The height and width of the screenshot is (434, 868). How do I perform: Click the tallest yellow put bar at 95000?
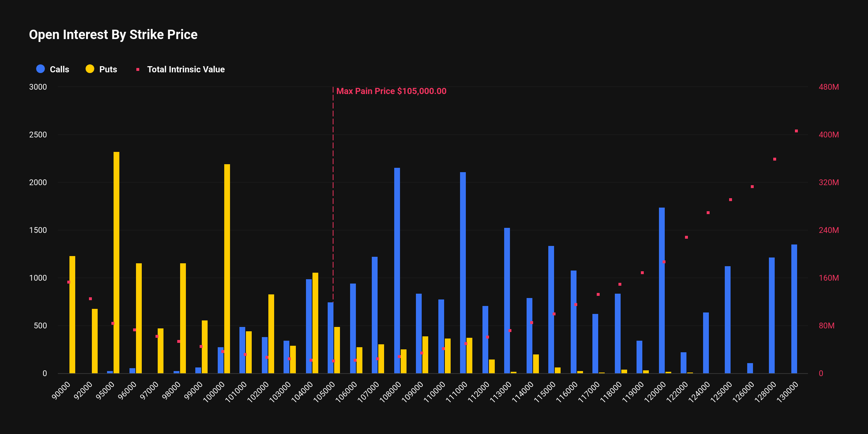(116, 262)
